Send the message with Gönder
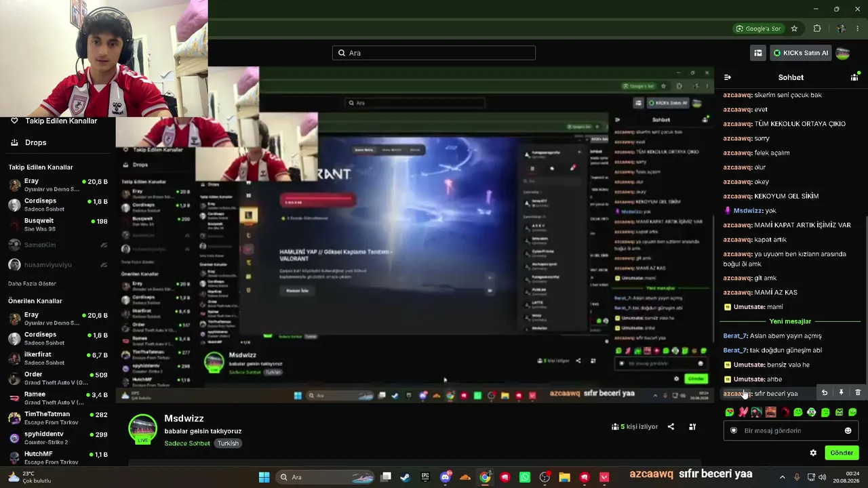The height and width of the screenshot is (488, 868). (842, 453)
